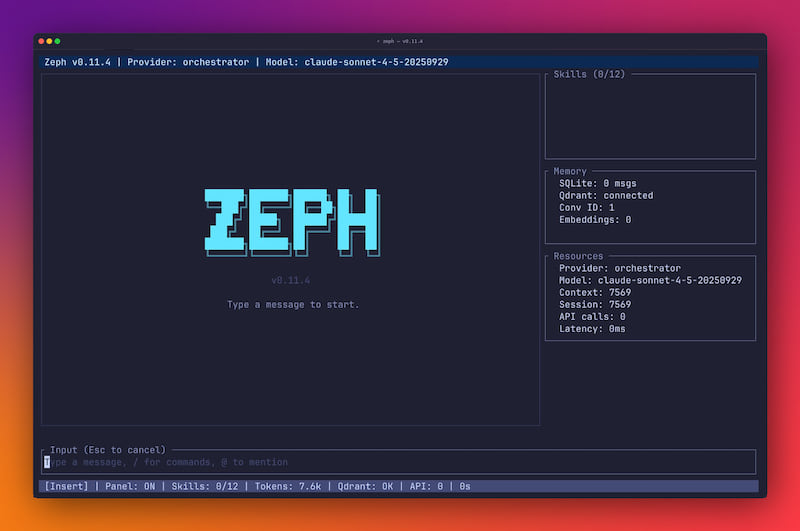Click the 'Latency: 0ms' line
The width and height of the screenshot is (800, 531).
pos(592,329)
